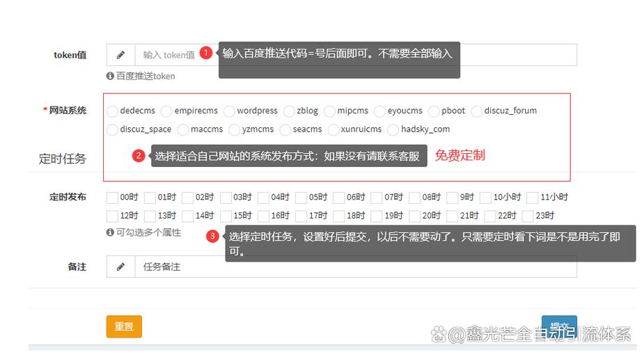644x357 pixels.
Task: Click the blue 提交 submit button
Action: coord(559,326)
